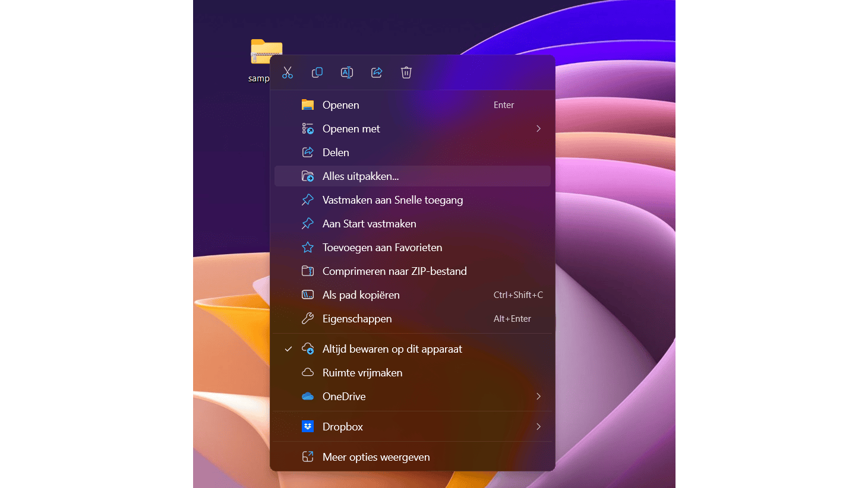Click the Dropbox icon

point(308,426)
